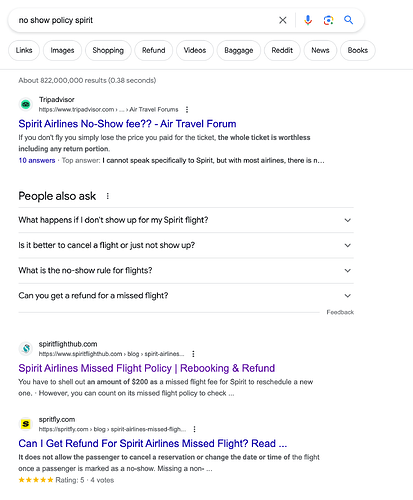Open the three-dot menu beside Tripadvisor result
Image resolution: width=413 pixels, height=500 pixels.
[x=187, y=109]
